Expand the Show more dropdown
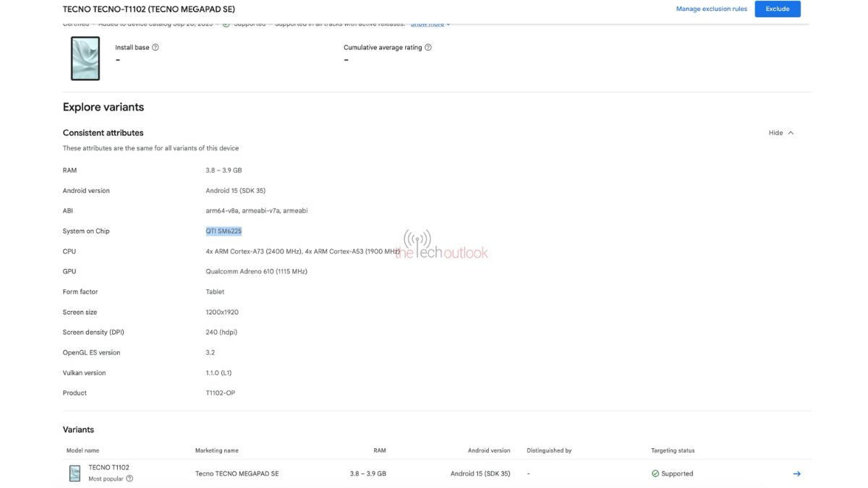868x488 pixels. [430, 24]
